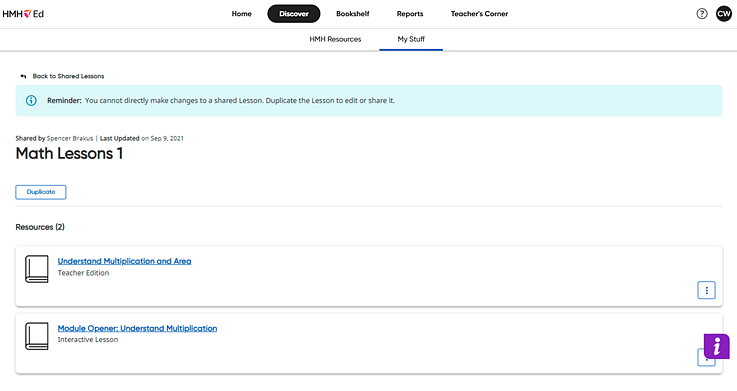
Task: Open Module Opener: Understand Multiplication link
Action: coord(137,328)
